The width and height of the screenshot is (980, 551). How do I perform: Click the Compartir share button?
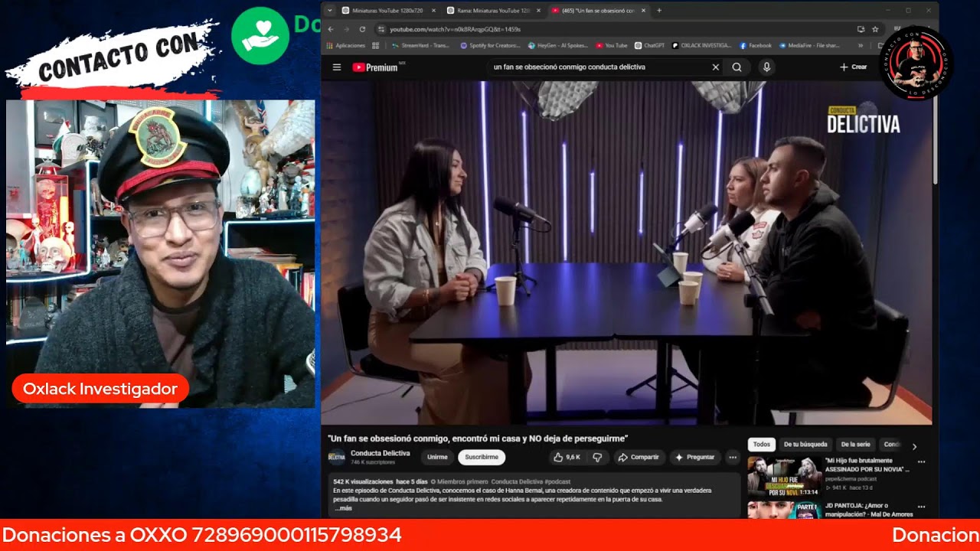(639, 457)
